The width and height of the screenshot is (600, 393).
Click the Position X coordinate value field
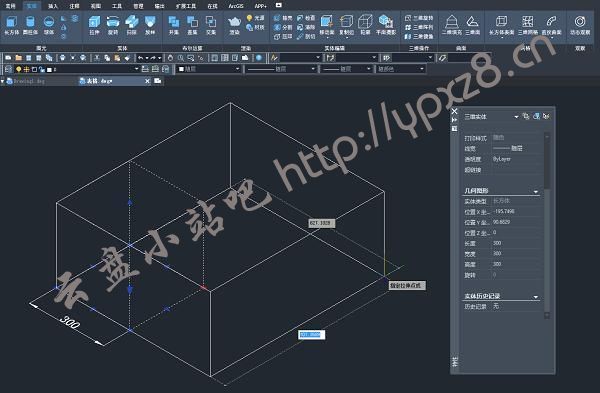tap(517, 211)
